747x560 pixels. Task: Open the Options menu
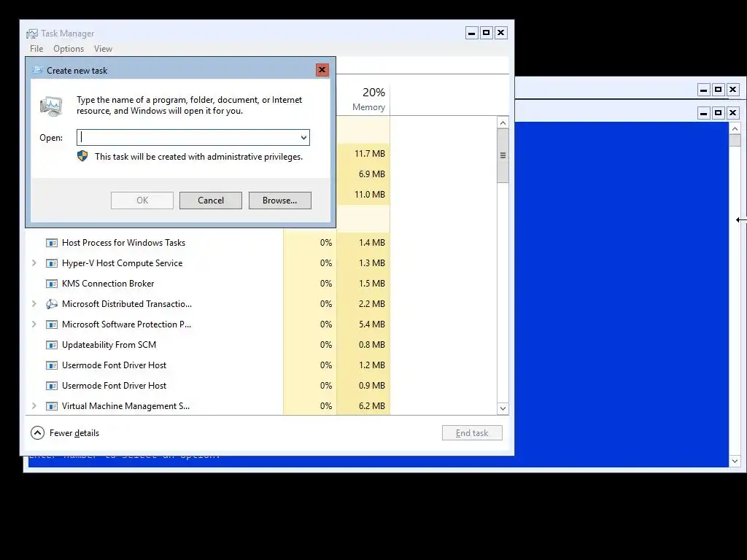69,49
